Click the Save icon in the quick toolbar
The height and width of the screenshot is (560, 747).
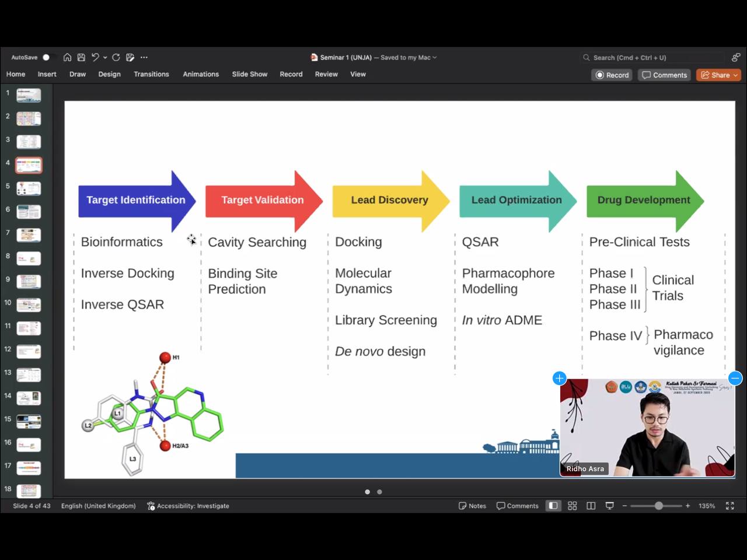tap(81, 57)
